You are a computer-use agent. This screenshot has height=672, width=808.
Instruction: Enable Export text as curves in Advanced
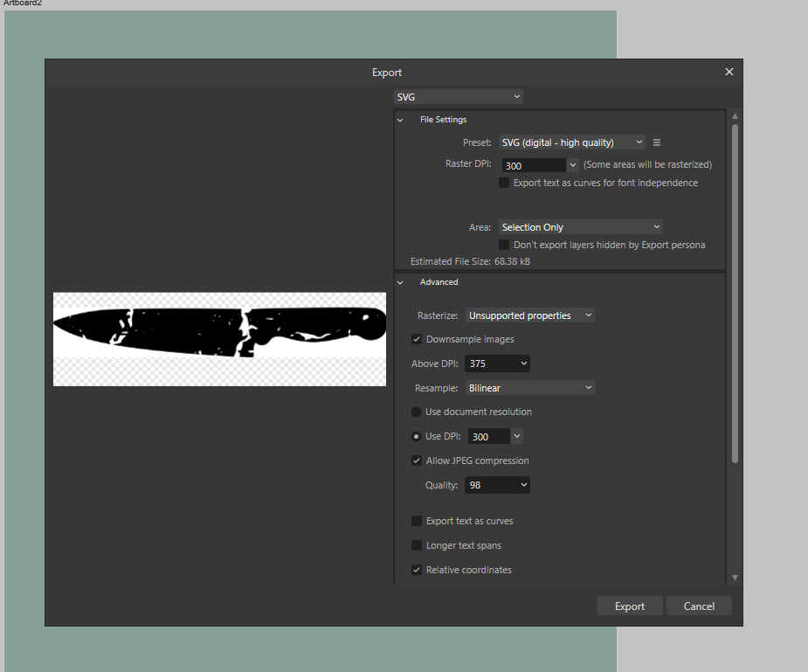[x=417, y=521]
